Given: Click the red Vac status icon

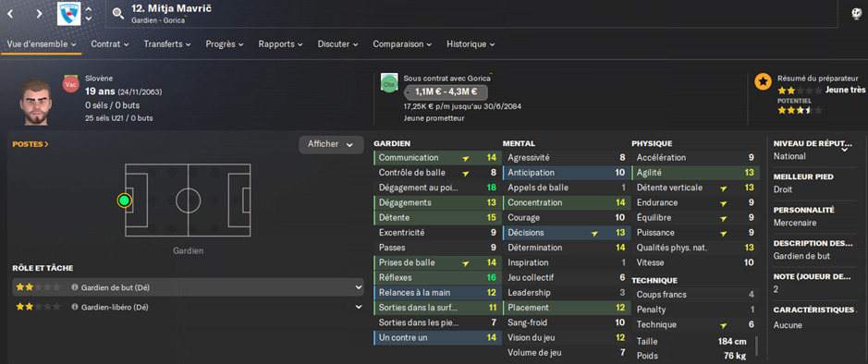Looking at the screenshot, I should [70, 85].
